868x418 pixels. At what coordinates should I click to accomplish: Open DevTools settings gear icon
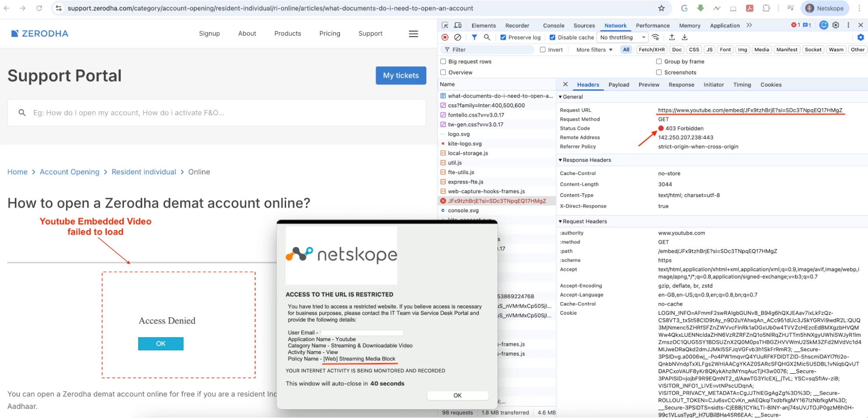(x=836, y=25)
